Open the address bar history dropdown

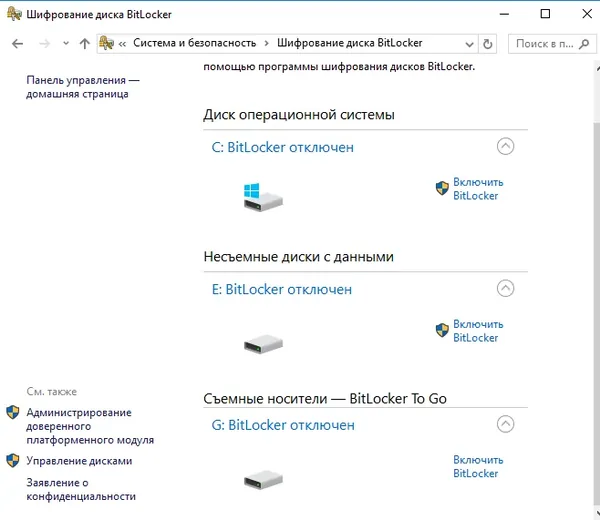468,44
